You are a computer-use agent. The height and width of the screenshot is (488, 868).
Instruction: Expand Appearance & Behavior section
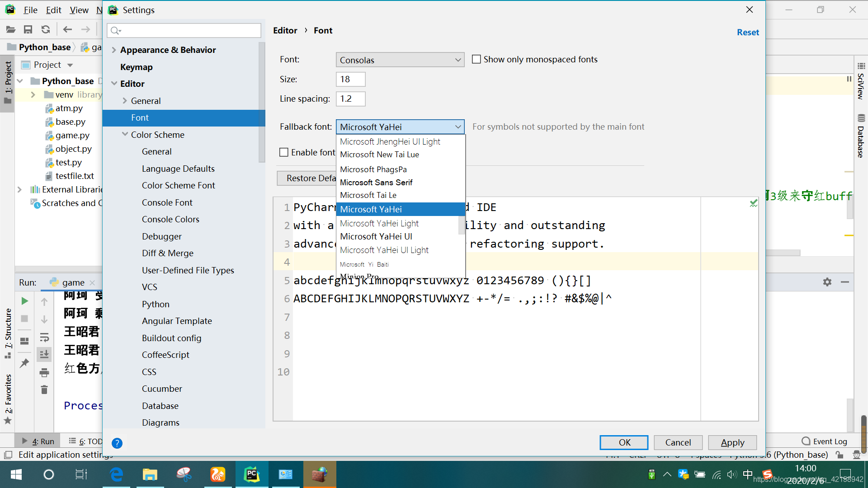coord(114,50)
